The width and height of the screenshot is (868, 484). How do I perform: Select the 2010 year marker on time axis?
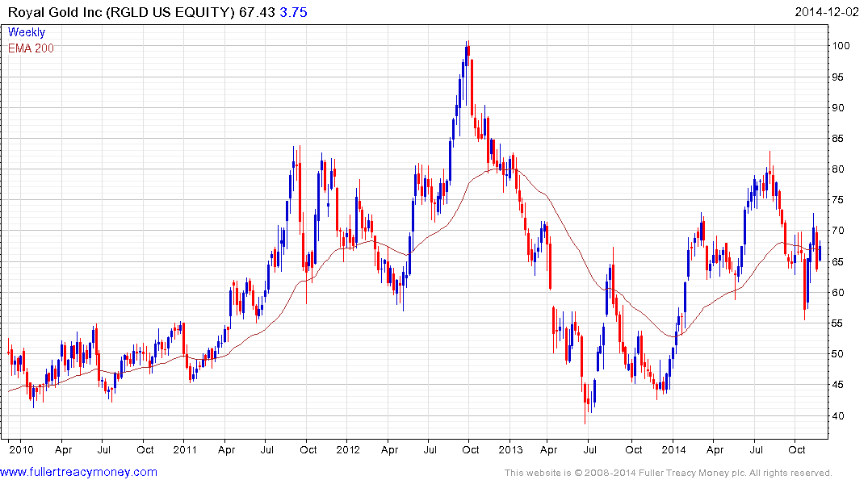coord(20,449)
